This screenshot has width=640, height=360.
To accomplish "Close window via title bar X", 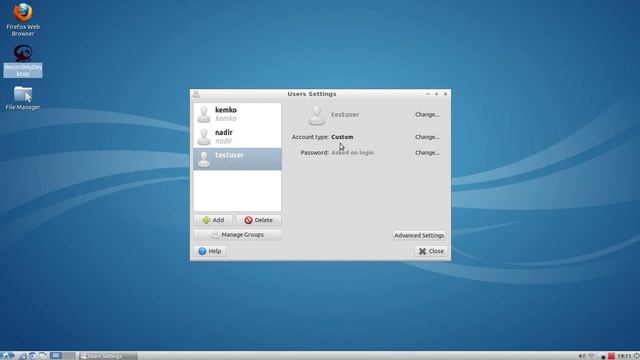I will pyautogui.click(x=445, y=94).
